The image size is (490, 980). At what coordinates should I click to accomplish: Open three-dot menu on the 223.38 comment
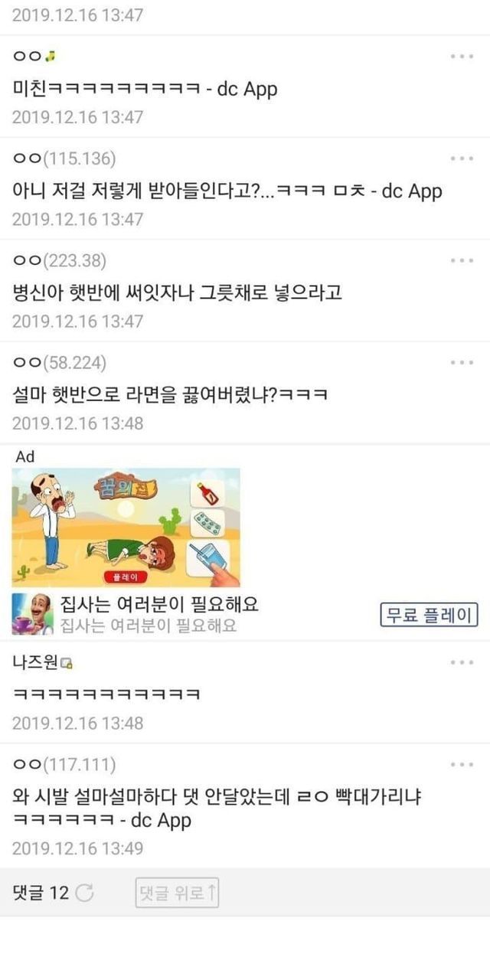point(462,260)
